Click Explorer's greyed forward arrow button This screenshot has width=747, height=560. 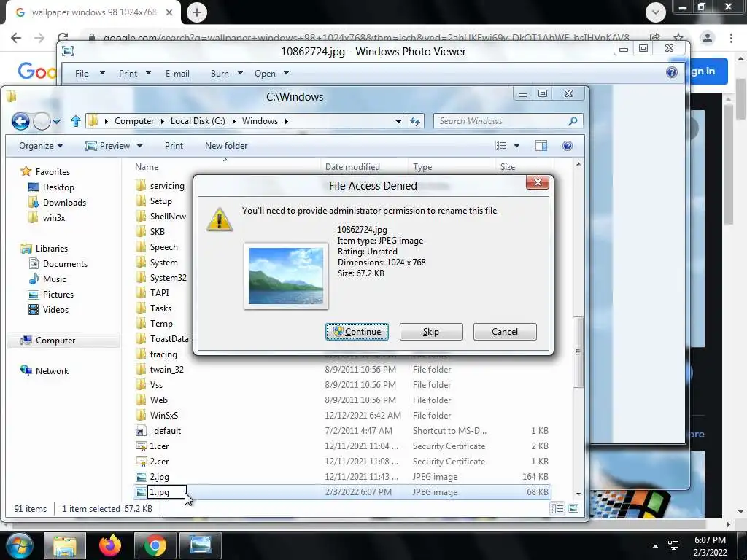[42, 122]
